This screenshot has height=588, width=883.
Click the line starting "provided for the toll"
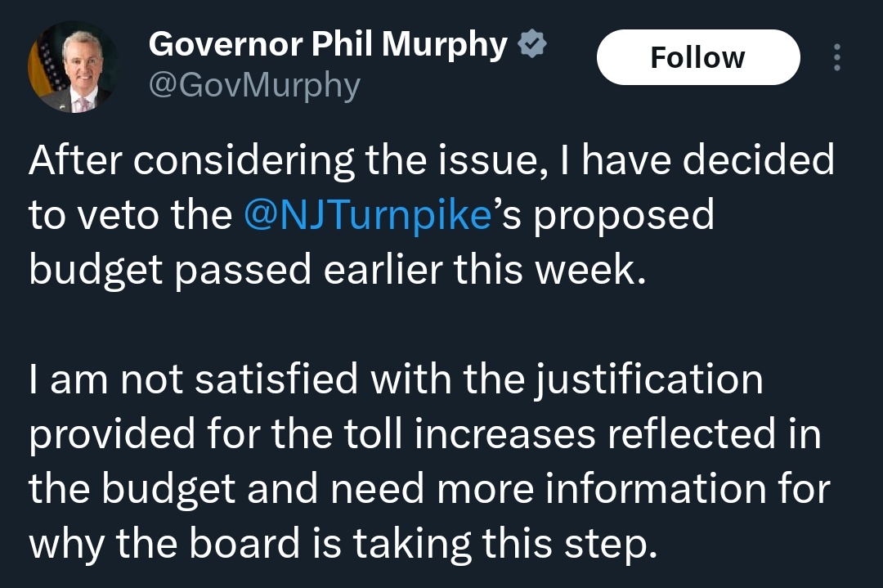click(x=425, y=435)
